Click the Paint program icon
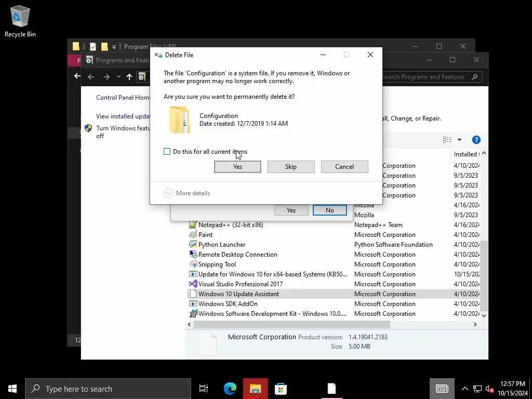This screenshot has width=532, height=399. pyautogui.click(x=193, y=234)
